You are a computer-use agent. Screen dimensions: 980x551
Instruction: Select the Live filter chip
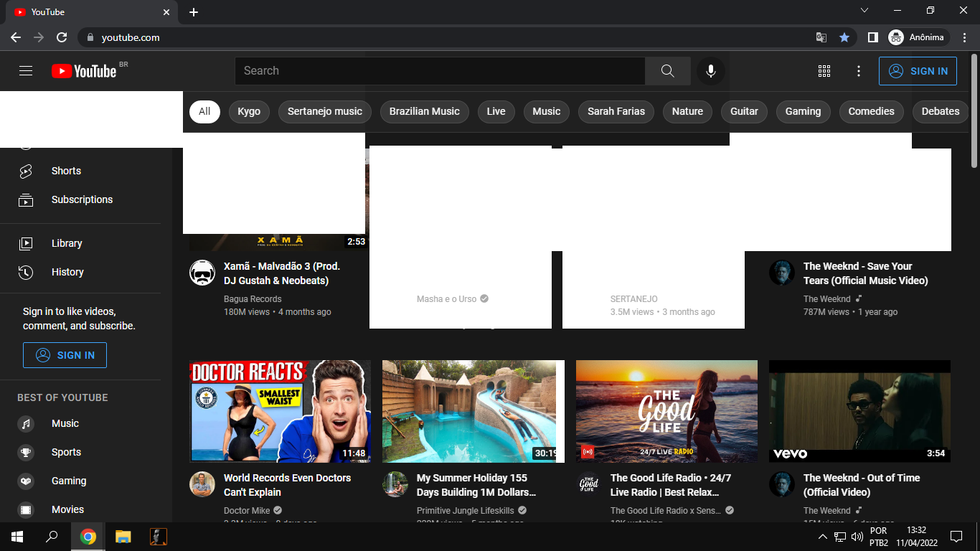(496, 111)
